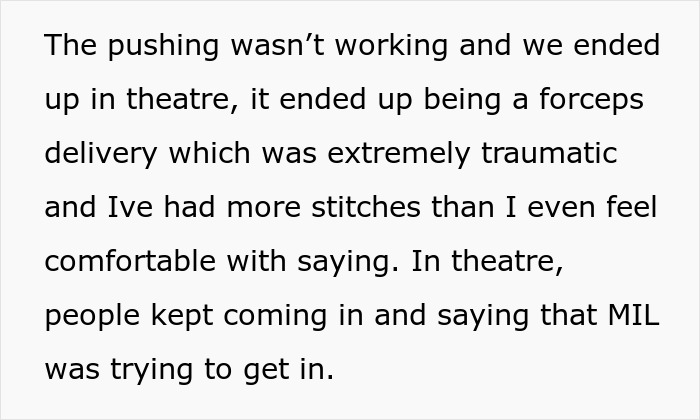Click the word "stitches" in the paragraph
The image size is (700, 420).
pyautogui.click(x=366, y=207)
